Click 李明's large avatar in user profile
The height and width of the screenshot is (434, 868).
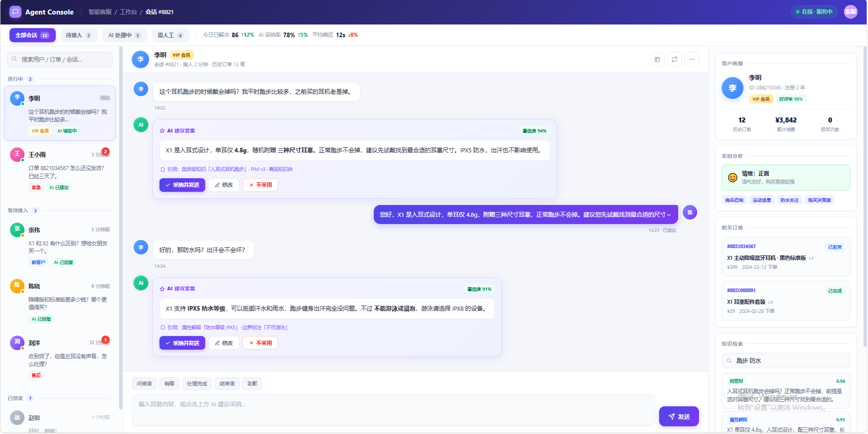[733, 88]
